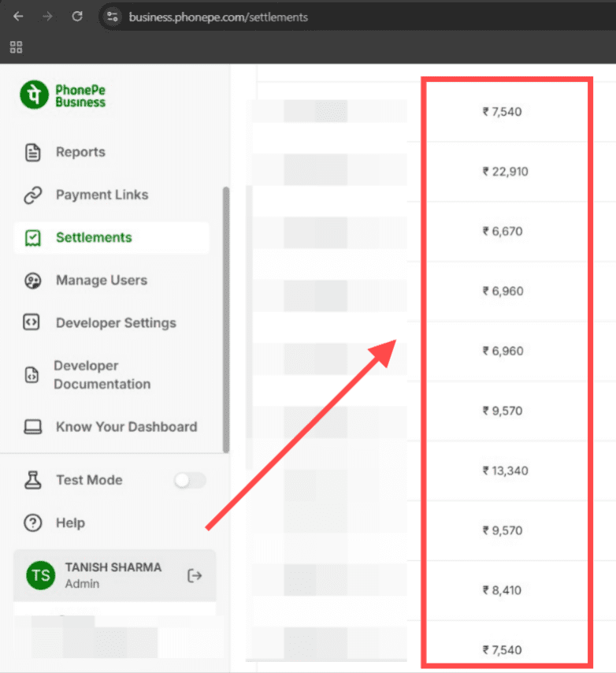
Task: Open the Reports section
Action: [80, 152]
